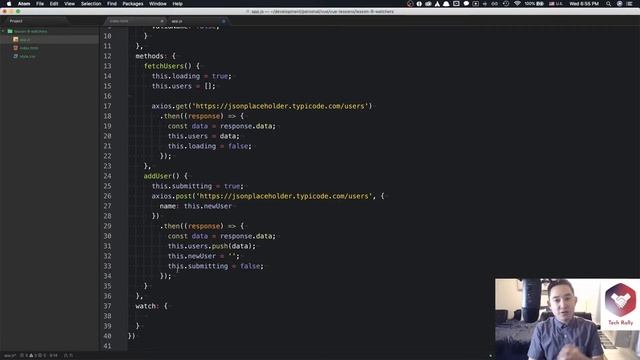640x360 pixels.
Task: Click 'this.loading = false;' on line 21
Action: tap(210, 146)
